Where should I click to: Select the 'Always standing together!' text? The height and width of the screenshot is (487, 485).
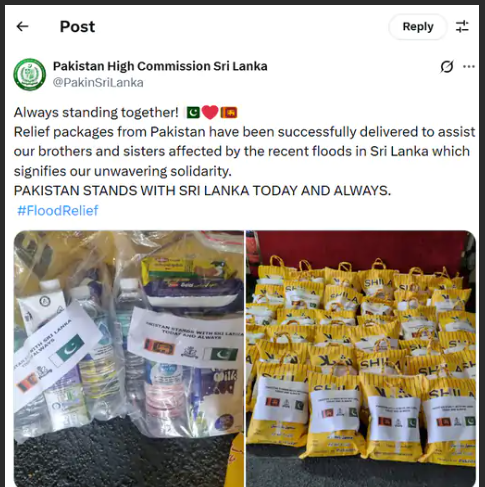click(x=96, y=112)
